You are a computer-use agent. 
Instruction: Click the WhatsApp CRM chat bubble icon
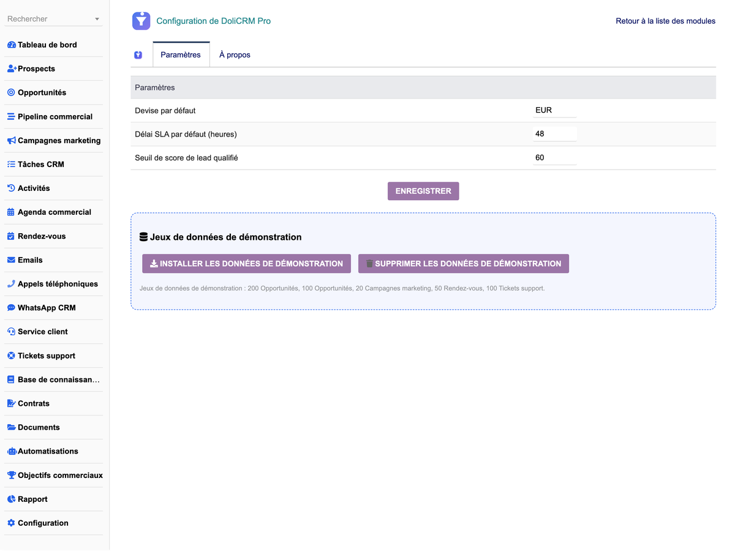point(11,308)
